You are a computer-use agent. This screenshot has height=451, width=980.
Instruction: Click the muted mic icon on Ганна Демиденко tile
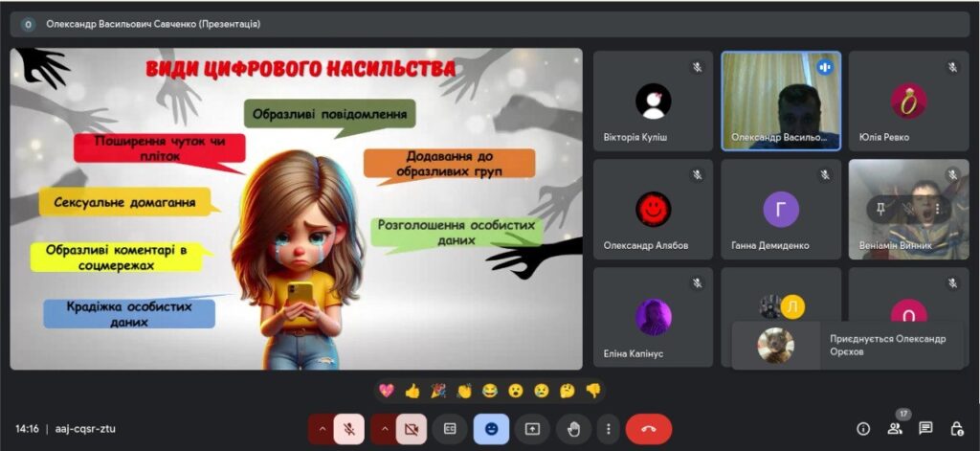click(825, 175)
